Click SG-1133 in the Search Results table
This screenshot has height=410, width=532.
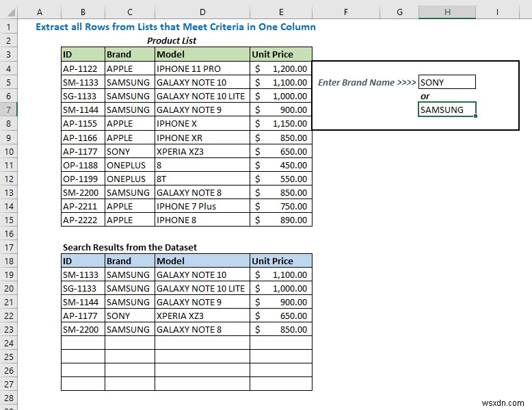click(83, 288)
